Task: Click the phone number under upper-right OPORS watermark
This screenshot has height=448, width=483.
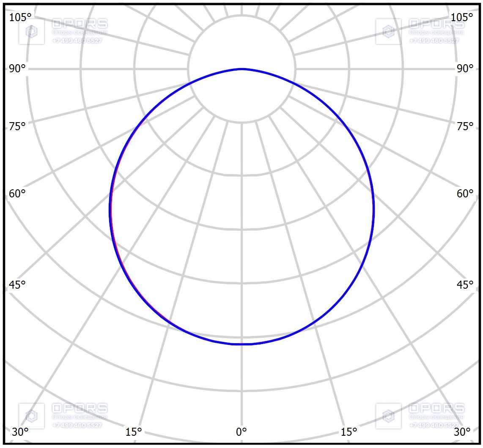Action: (x=434, y=41)
